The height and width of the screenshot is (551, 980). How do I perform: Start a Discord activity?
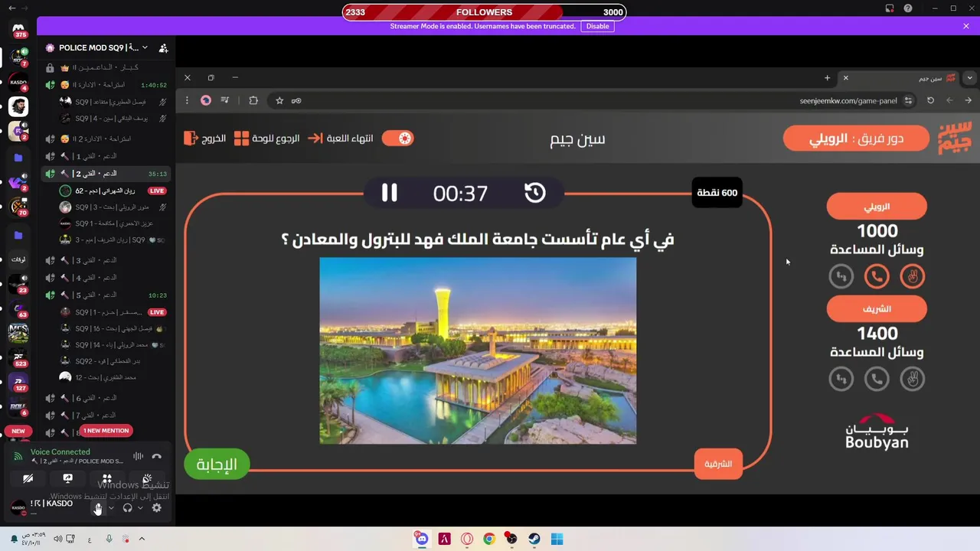pos(107,479)
